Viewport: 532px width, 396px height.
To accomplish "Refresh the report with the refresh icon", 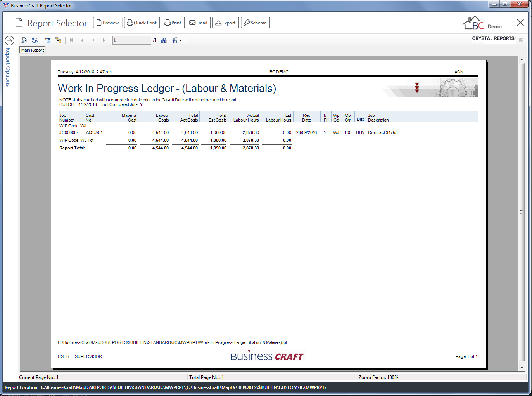I will [35, 40].
